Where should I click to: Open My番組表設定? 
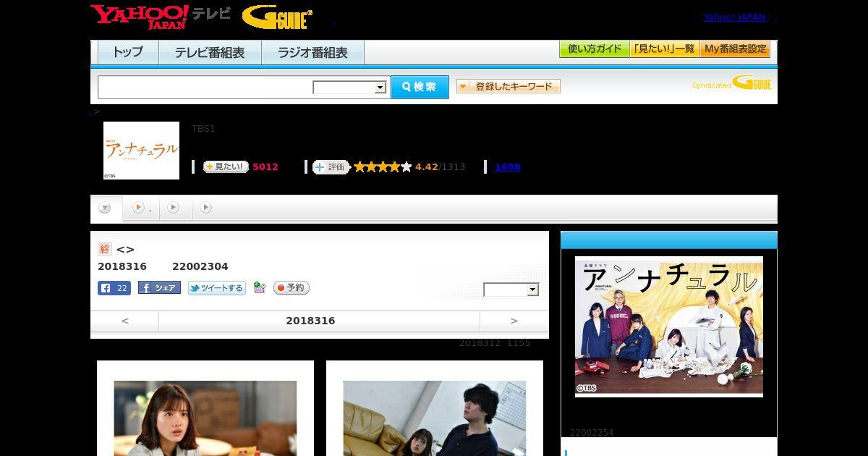click(735, 49)
